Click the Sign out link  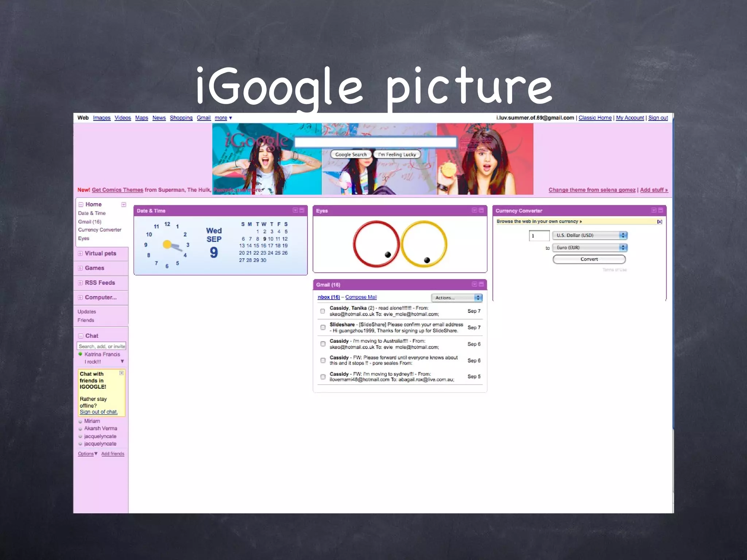coord(658,118)
